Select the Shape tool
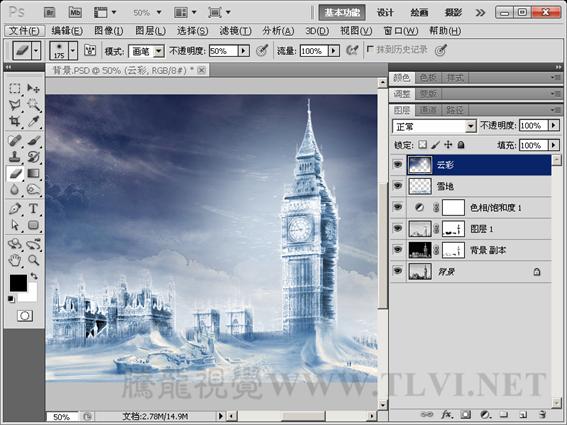This screenshot has height=425, width=567. (x=33, y=225)
